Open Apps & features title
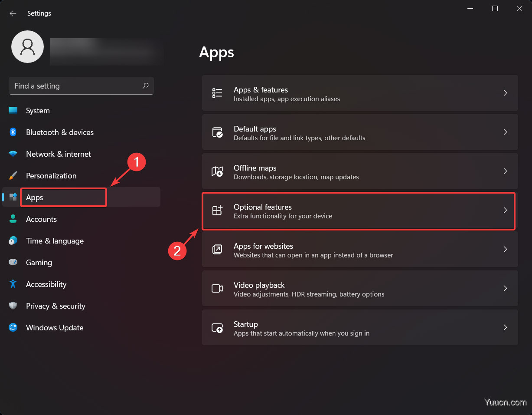532x415 pixels. pos(261,90)
